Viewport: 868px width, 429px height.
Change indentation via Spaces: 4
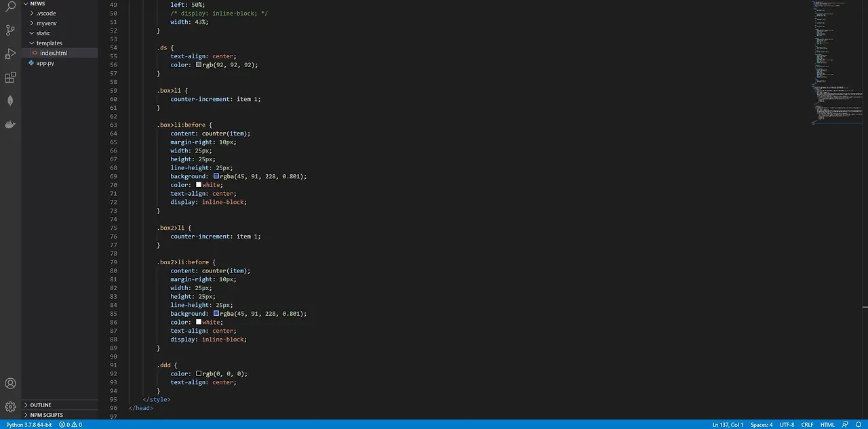click(x=762, y=425)
